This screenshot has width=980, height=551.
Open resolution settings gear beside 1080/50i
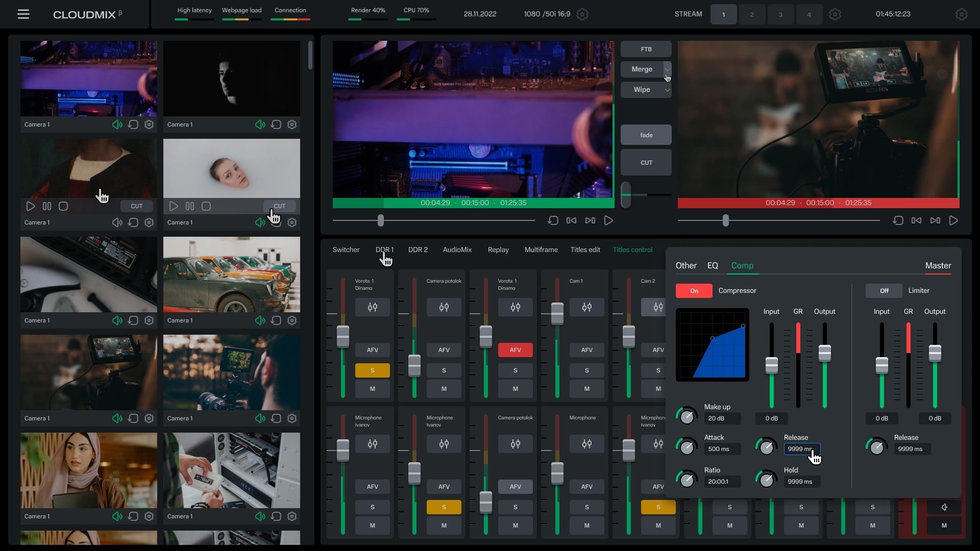point(582,14)
